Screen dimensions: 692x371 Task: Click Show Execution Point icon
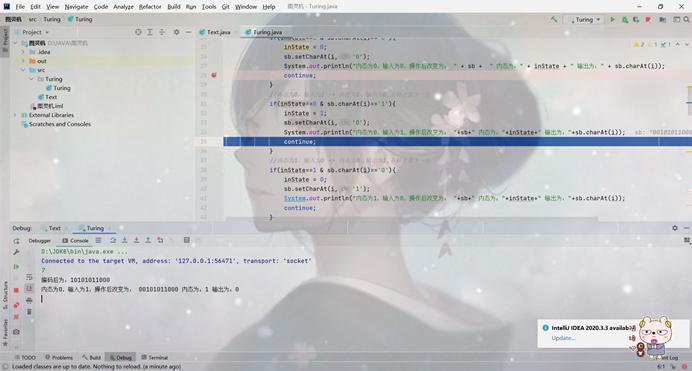tap(98, 240)
